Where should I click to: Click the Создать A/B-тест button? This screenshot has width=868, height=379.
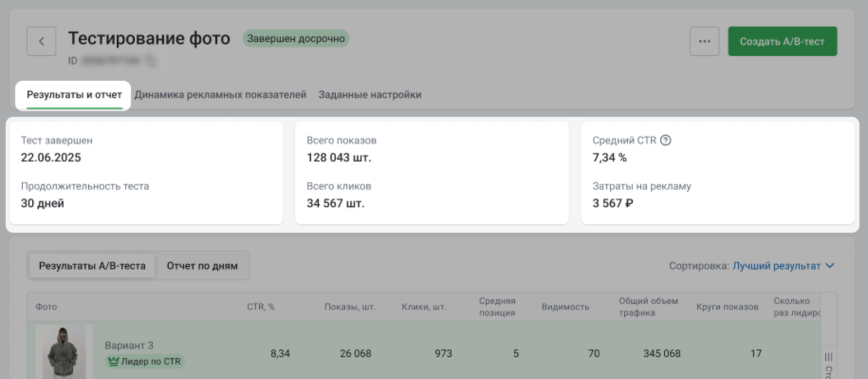coord(782,41)
